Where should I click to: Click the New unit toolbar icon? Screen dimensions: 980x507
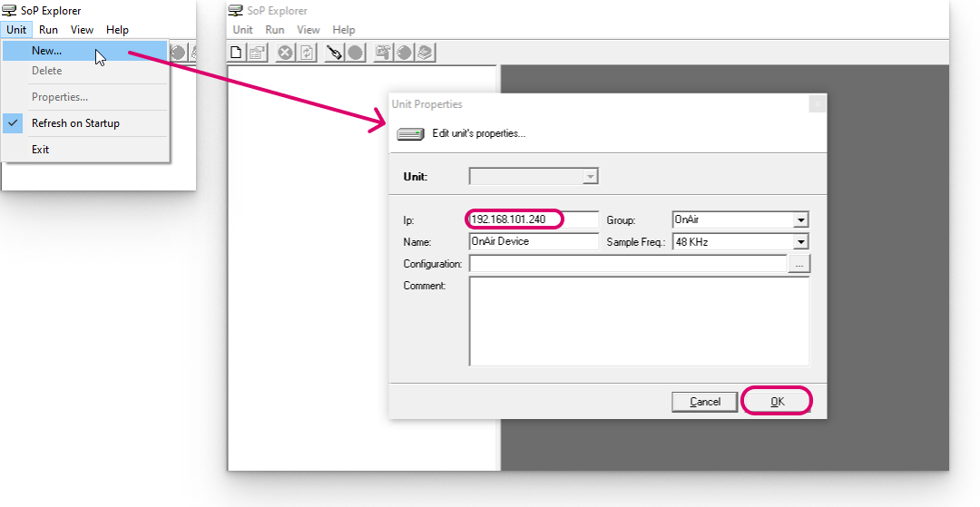pyautogui.click(x=238, y=53)
